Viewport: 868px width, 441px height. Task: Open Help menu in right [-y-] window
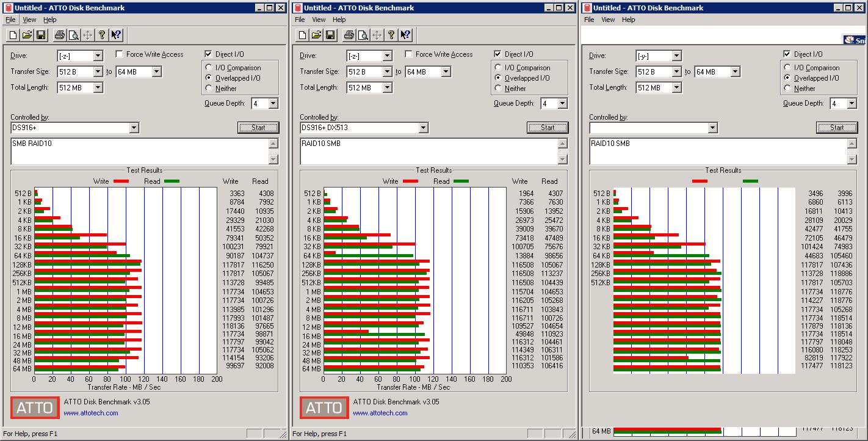tap(629, 20)
